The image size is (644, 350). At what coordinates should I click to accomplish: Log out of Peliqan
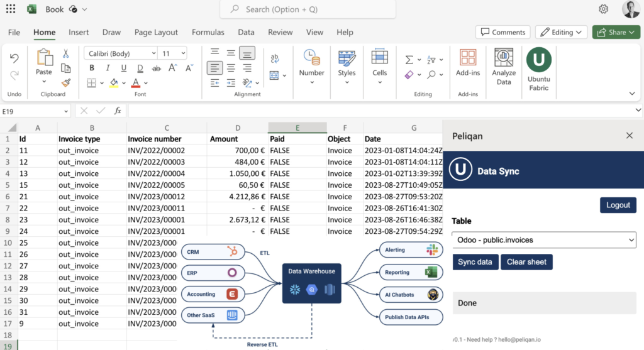pyautogui.click(x=618, y=205)
